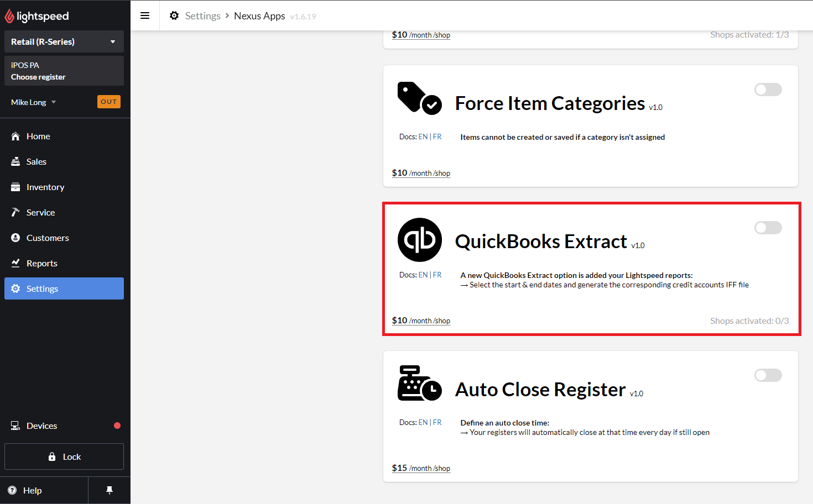Open EN docs for Force Item Categories

tap(423, 136)
